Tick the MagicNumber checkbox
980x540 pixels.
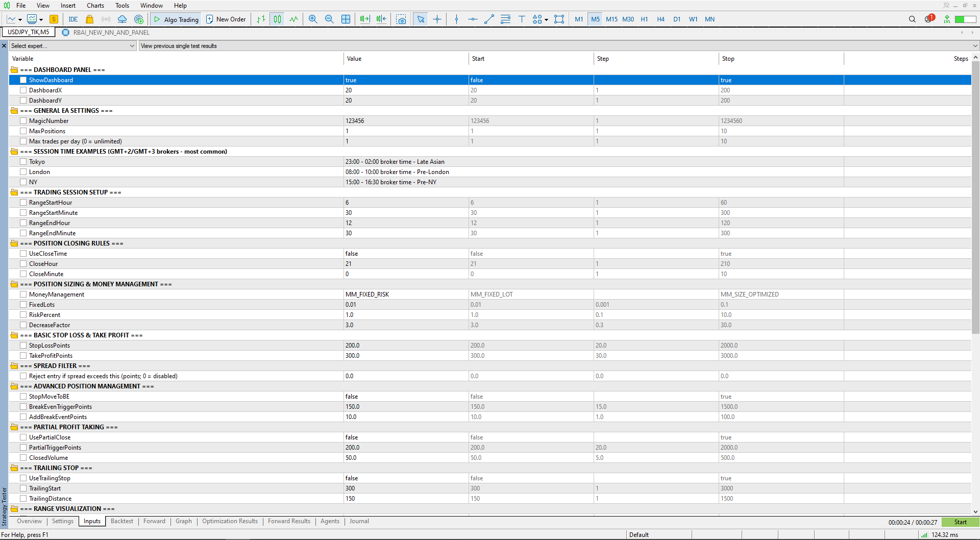coord(23,121)
